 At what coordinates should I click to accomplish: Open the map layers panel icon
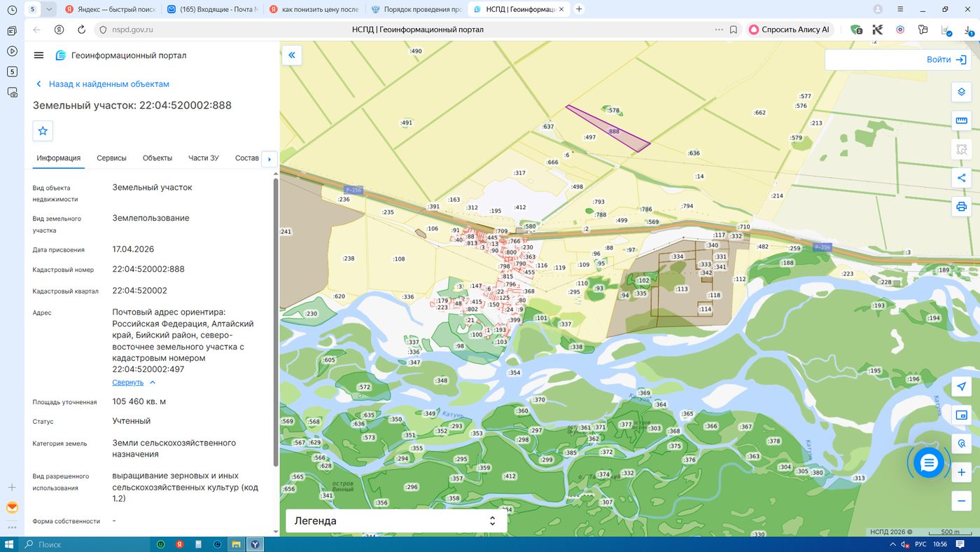coord(962,92)
